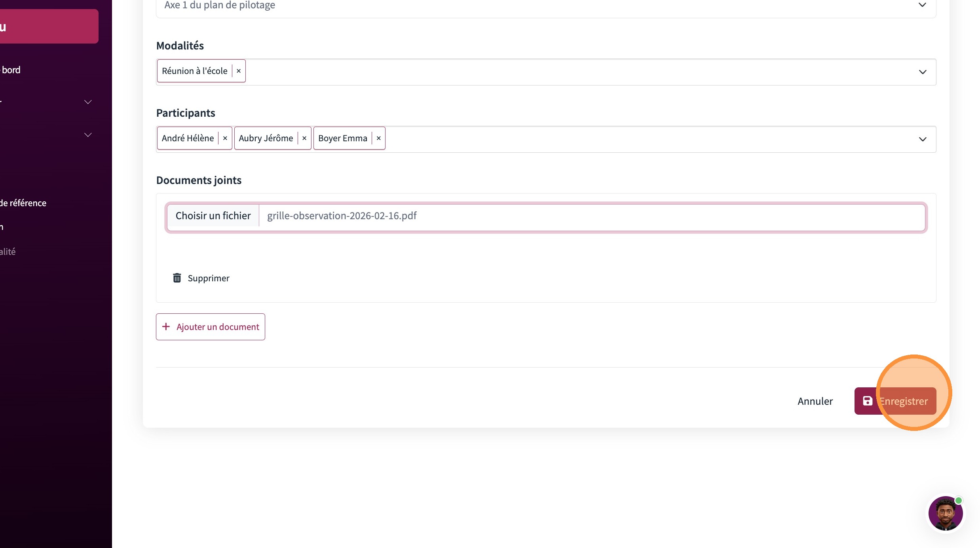The height and width of the screenshot is (548, 980).
Task: Open the sidebar item ending in bord
Action: 11,70
